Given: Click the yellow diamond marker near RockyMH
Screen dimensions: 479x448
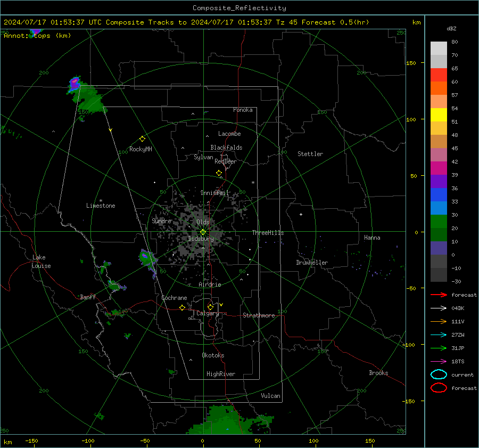Looking at the screenshot, I should point(142,139).
